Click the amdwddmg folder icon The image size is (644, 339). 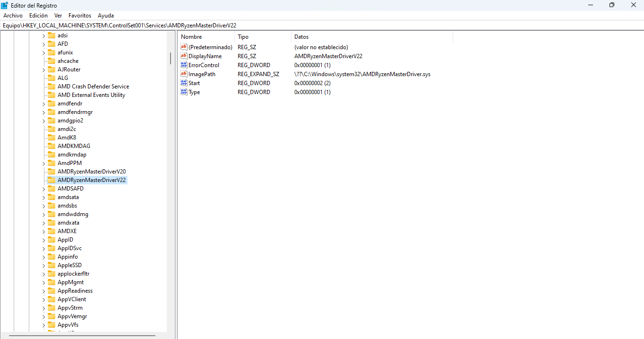pyautogui.click(x=52, y=214)
